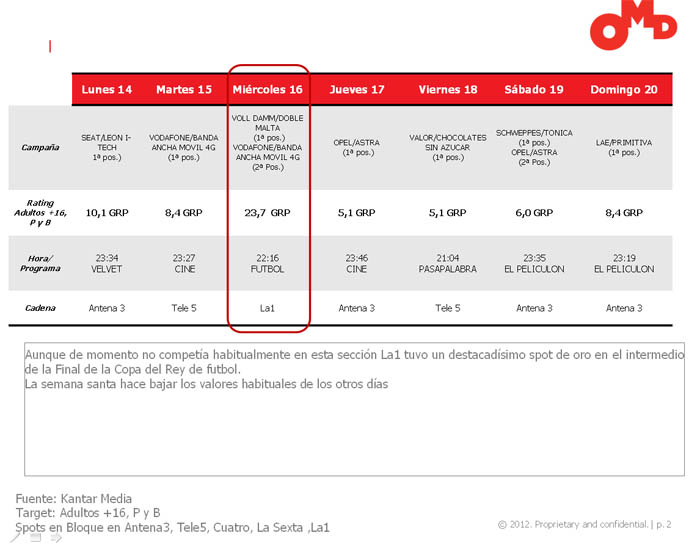The width and height of the screenshot is (700, 544).
Task: Select the 23:27 CINE program cell
Action: pyautogui.click(x=184, y=263)
